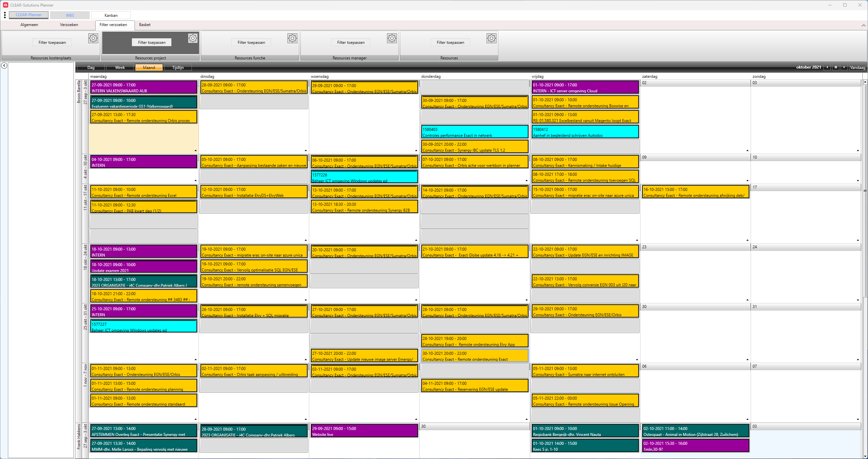Viewport: 868px width, 459px height.
Task: Select the cyan 1580403 Controles performance item
Action: [475, 132]
